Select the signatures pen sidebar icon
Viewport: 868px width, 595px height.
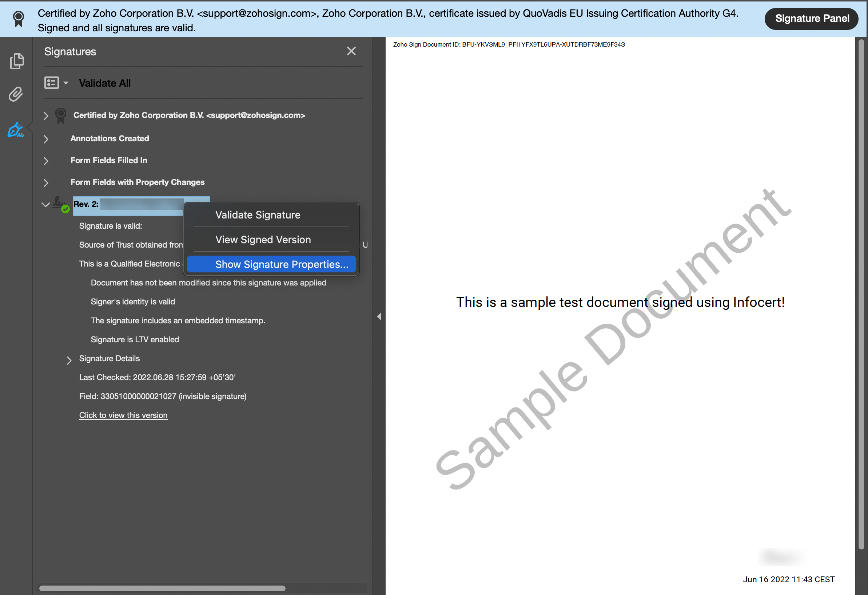(x=16, y=130)
